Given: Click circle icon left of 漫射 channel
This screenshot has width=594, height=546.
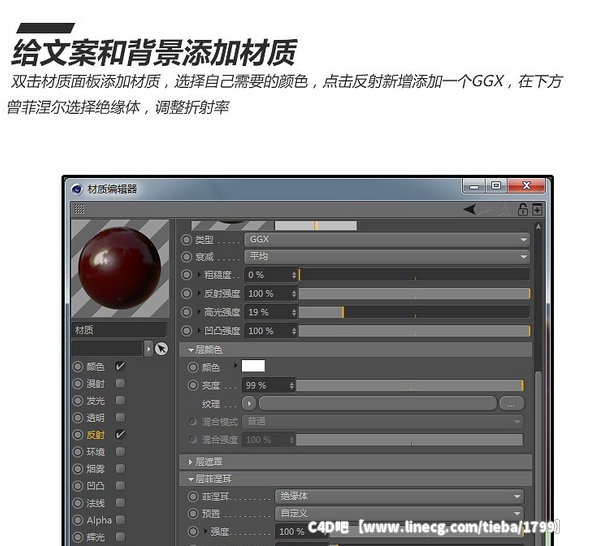Looking at the screenshot, I should coord(78,383).
